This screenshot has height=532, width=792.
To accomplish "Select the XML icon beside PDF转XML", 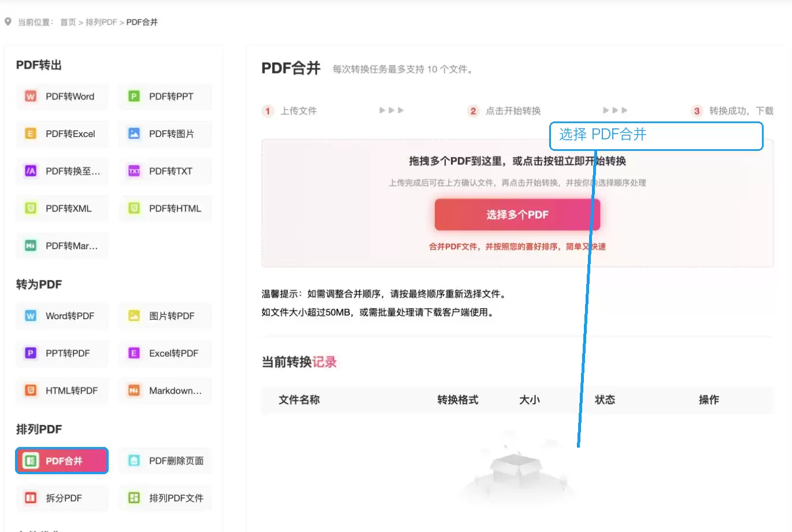I will [31, 208].
